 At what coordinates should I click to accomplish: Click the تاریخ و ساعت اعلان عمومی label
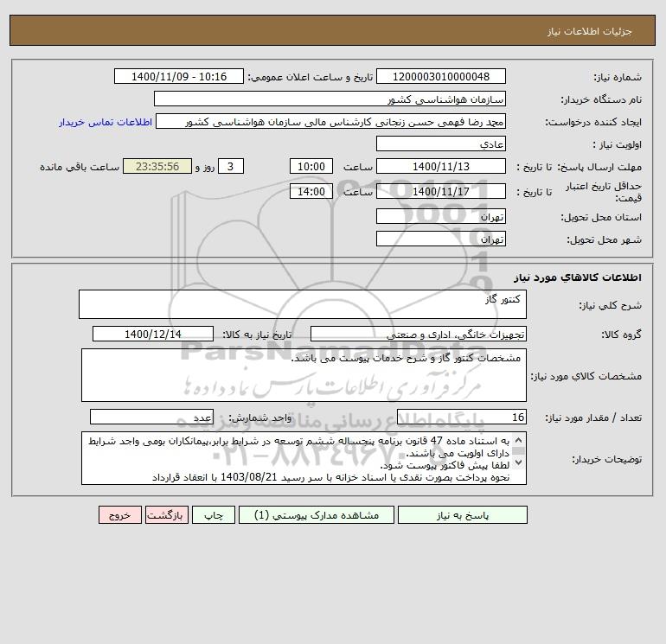tap(310, 77)
